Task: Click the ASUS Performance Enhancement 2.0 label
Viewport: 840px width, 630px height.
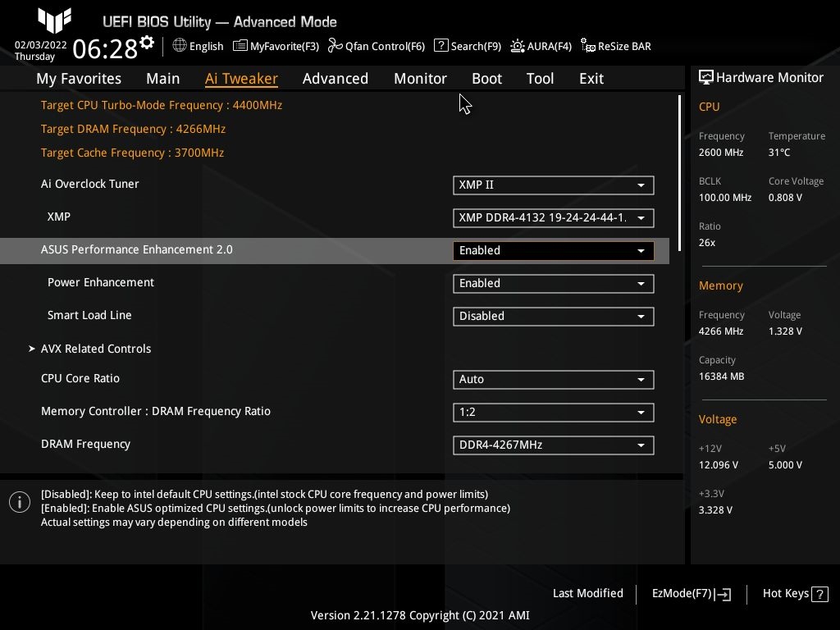Action: pyautogui.click(x=137, y=249)
